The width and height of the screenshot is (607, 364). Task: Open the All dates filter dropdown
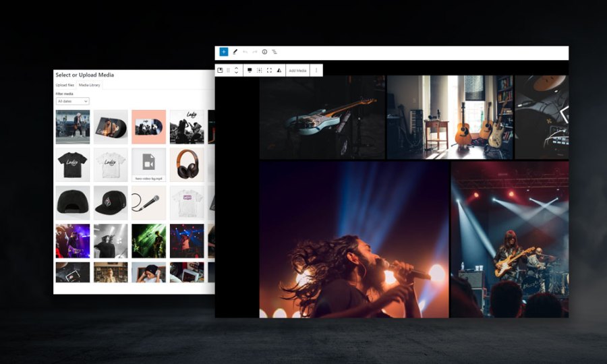[73, 101]
